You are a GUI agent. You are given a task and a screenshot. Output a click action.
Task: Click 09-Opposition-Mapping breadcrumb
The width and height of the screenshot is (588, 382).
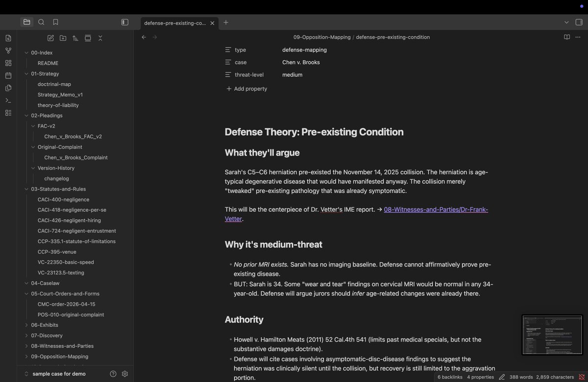tap(322, 37)
